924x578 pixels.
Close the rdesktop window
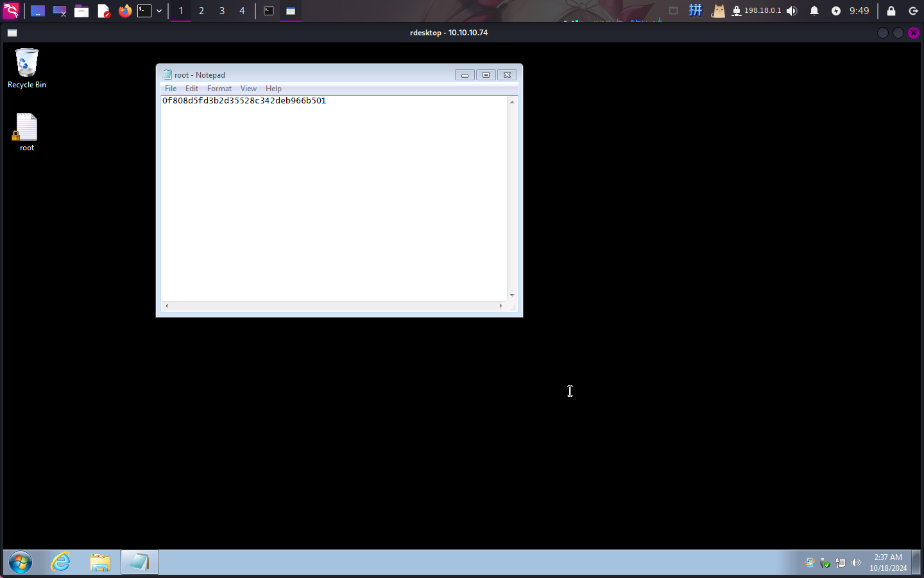pos(914,33)
